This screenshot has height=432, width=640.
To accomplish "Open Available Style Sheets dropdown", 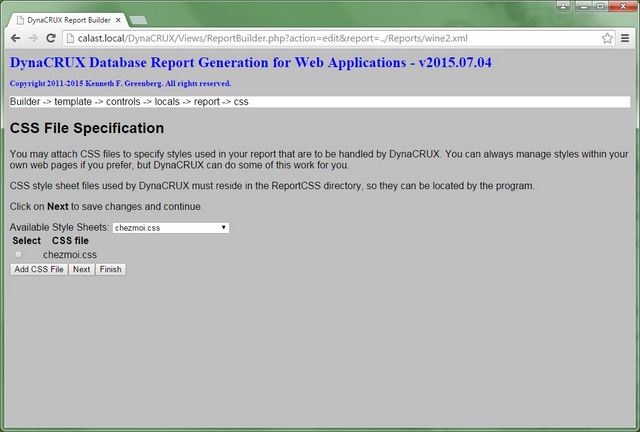I will (x=171, y=228).
